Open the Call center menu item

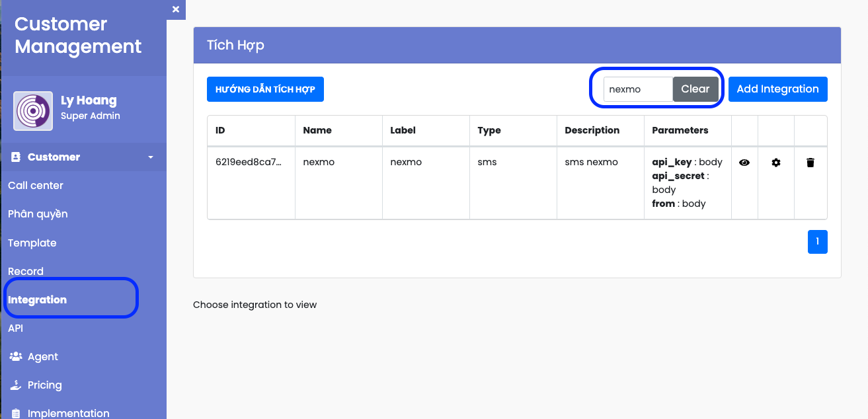pyautogui.click(x=36, y=186)
